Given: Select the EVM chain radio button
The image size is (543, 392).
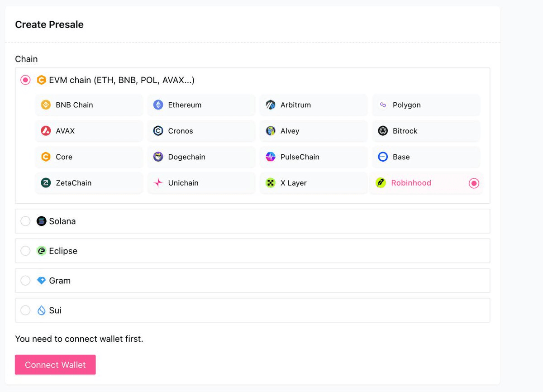Looking at the screenshot, I should click(26, 80).
